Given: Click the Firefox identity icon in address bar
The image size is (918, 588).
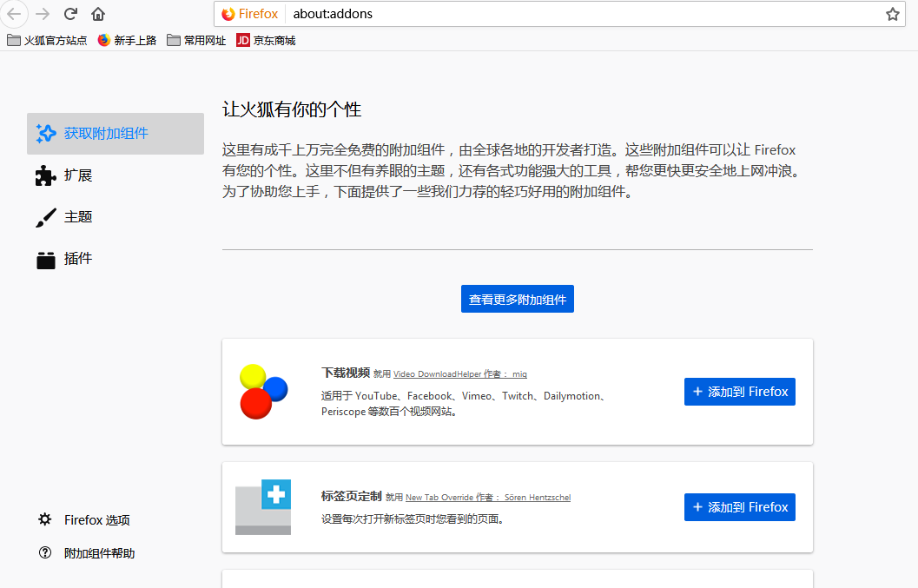Looking at the screenshot, I should 250,14.
